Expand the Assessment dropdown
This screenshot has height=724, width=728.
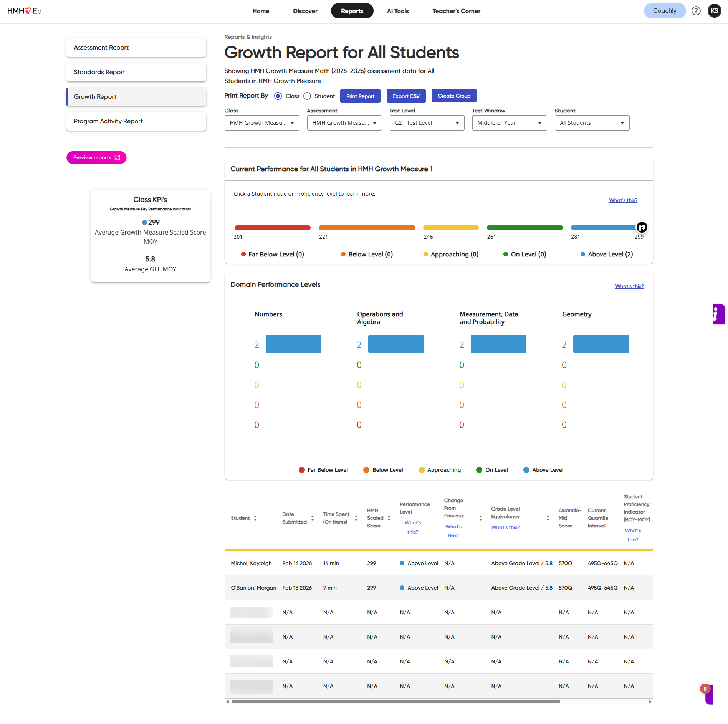[344, 123]
